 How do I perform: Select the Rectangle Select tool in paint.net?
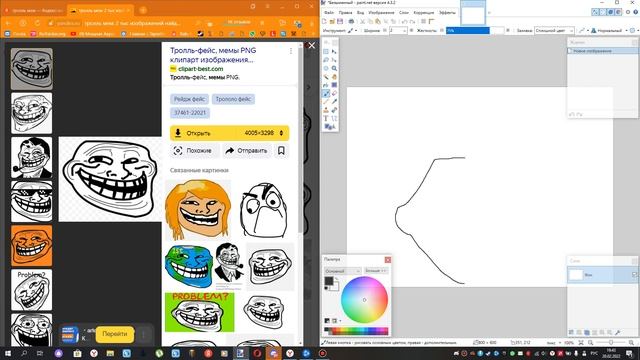pos(326,51)
